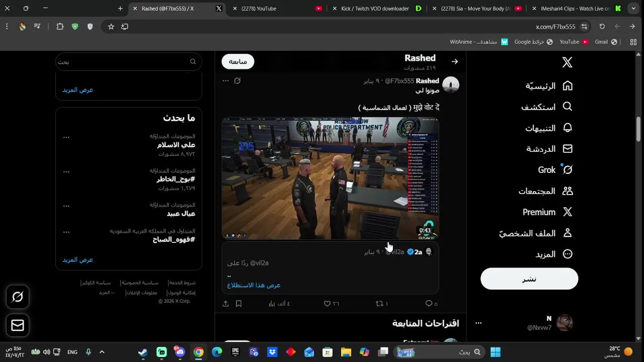Image resolution: width=644 pixels, height=362 pixels.
Task: View post analytics icon
Action: pyautogui.click(x=272, y=304)
